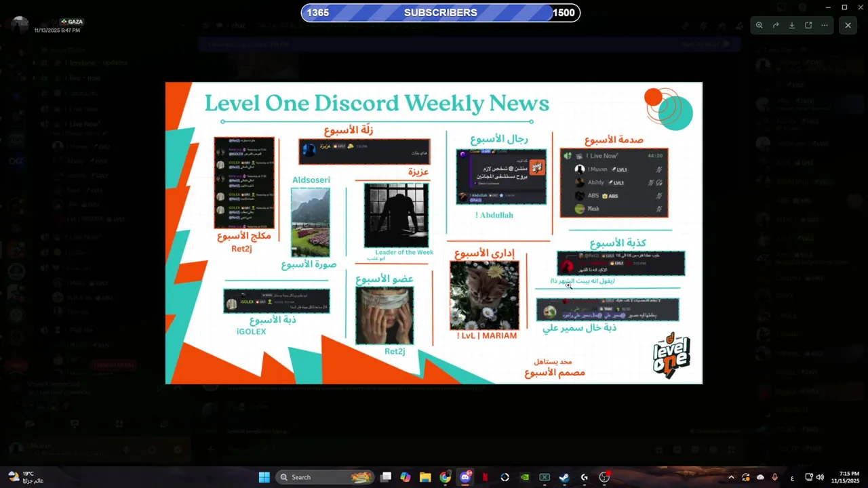Click the "iGOLEX" caption under the chat
This screenshot has height=488, width=868.
[251, 331]
